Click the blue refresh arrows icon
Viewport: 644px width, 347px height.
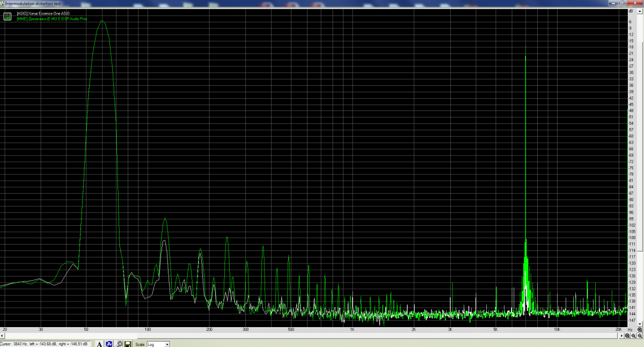(x=109, y=344)
